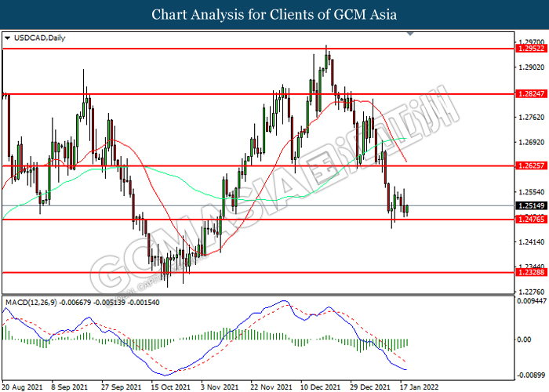Select the 1.28247 price level label
Screen dimensions: 549x392
click(x=531, y=94)
